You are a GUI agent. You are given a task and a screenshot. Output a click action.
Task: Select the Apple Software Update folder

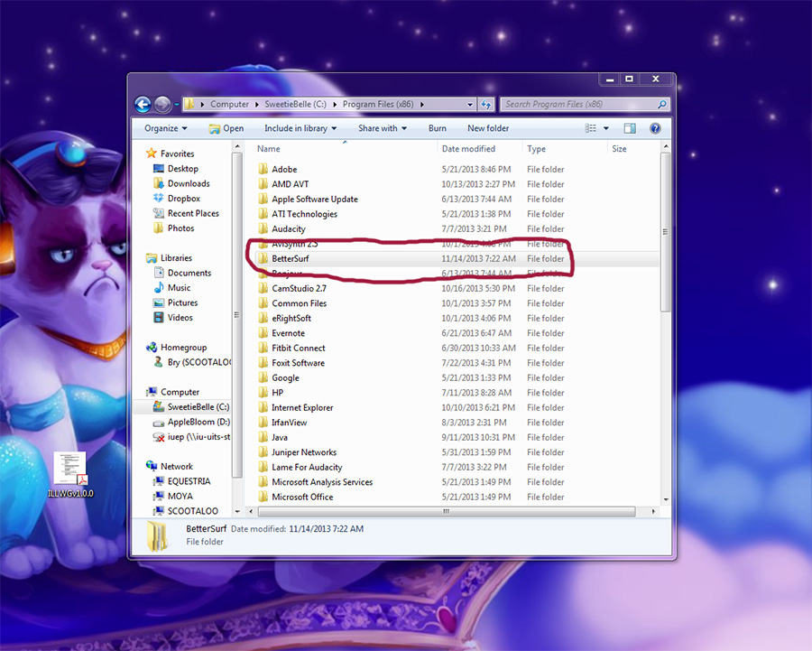315,199
